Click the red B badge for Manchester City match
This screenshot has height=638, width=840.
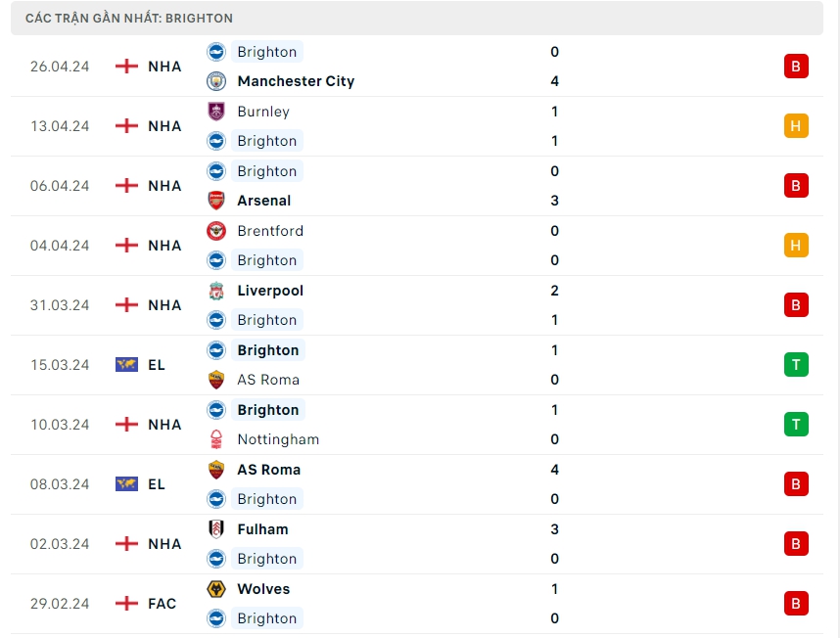[x=796, y=67]
